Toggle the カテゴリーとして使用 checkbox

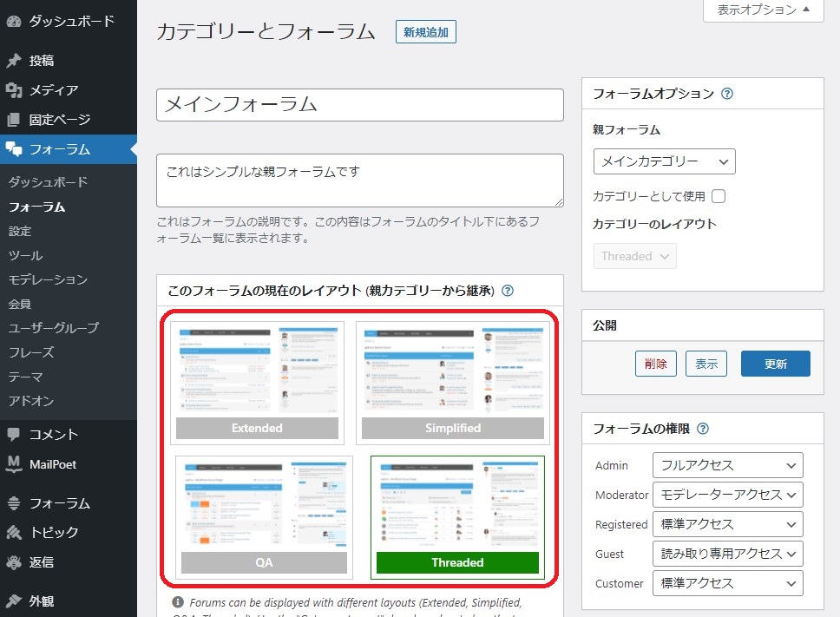[x=719, y=196]
